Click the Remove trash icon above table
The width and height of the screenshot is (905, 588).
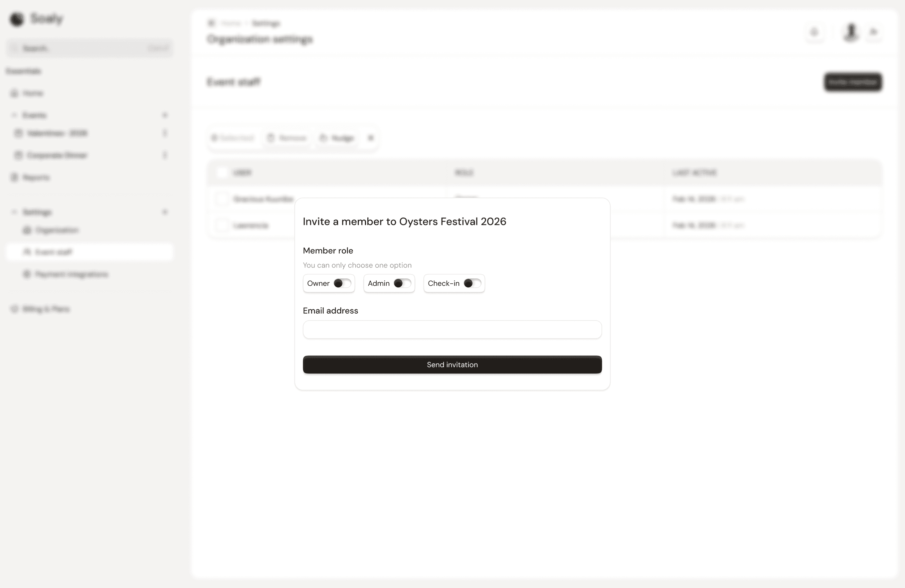271,138
